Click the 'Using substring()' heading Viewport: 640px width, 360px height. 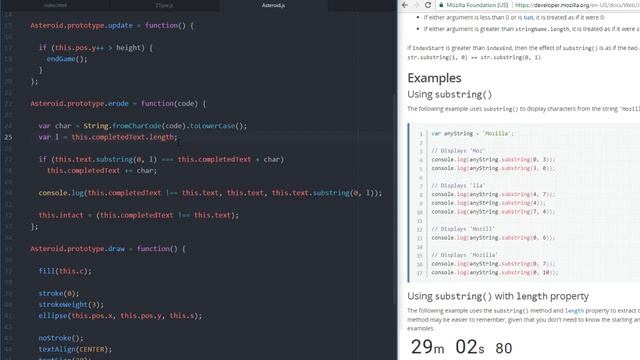tap(449, 94)
